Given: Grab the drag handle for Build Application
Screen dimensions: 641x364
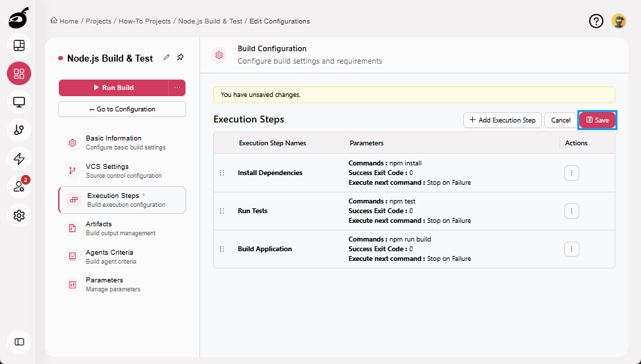Looking at the screenshot, I should click(x=222, y=249).
